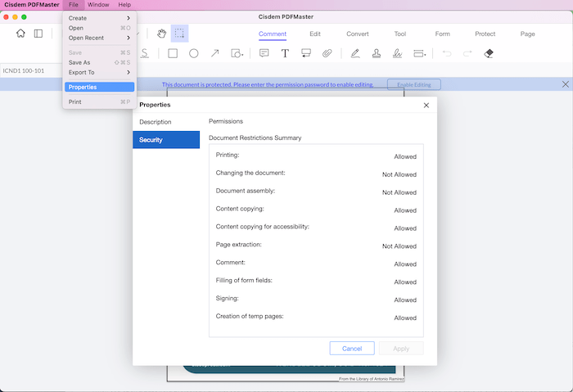Open the Page tab
The width and height of the screenshot is (573, 392).
528,34
